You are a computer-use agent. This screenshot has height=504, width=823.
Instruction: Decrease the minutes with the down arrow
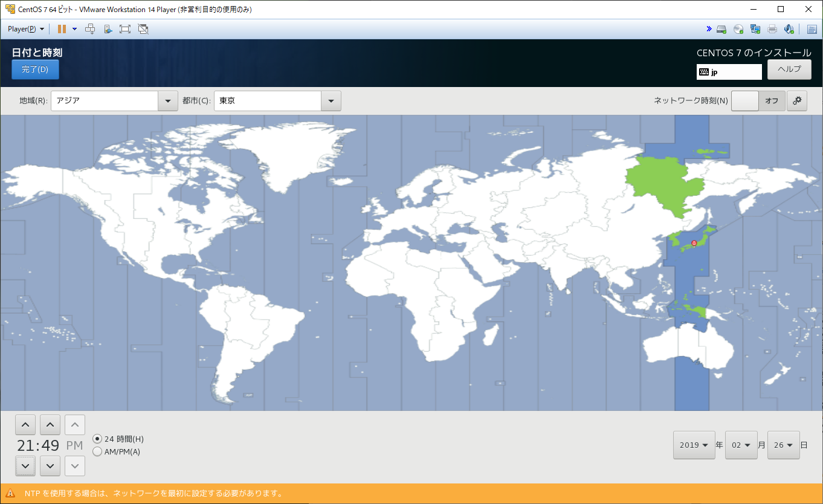click(50, 466)
